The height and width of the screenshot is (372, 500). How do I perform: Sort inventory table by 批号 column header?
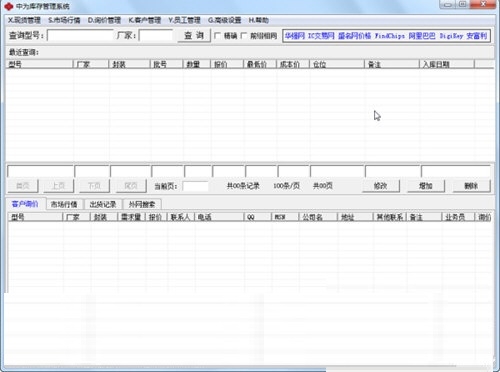click(166, 64)
